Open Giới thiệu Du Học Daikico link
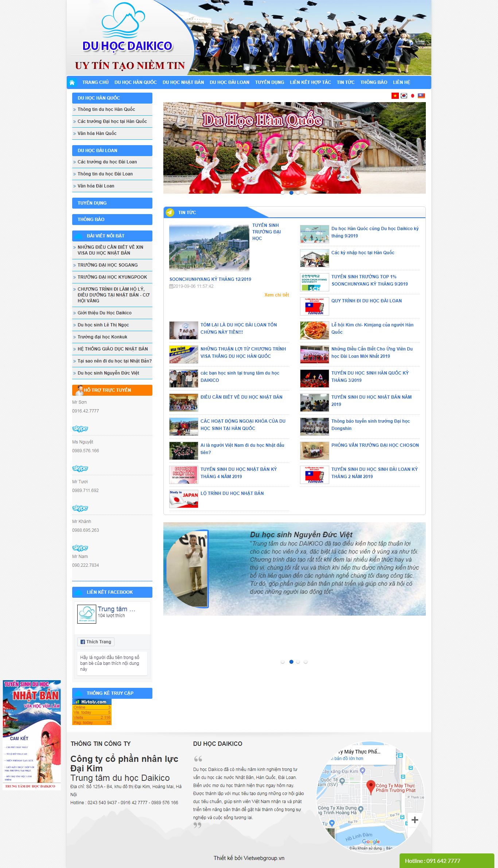This screenshot has height=868, width=498. coord(105,313)
